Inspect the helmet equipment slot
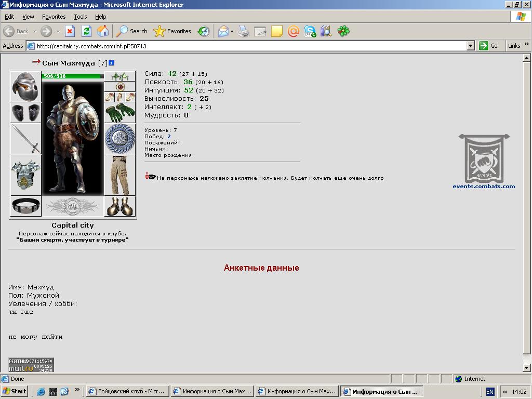 (26, 87)
